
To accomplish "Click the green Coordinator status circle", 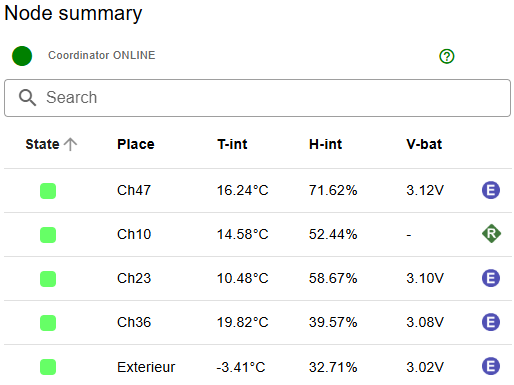I will coord(22,56).
